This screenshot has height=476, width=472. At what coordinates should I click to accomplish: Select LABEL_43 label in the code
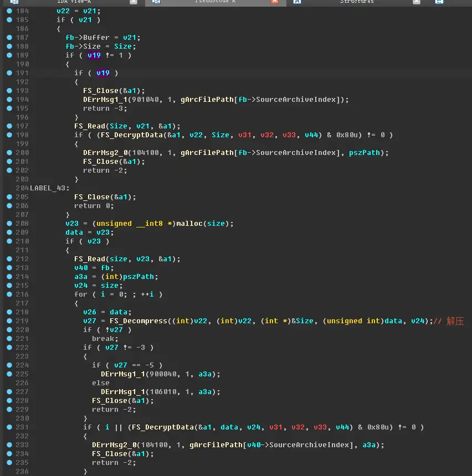click(48, 188)
